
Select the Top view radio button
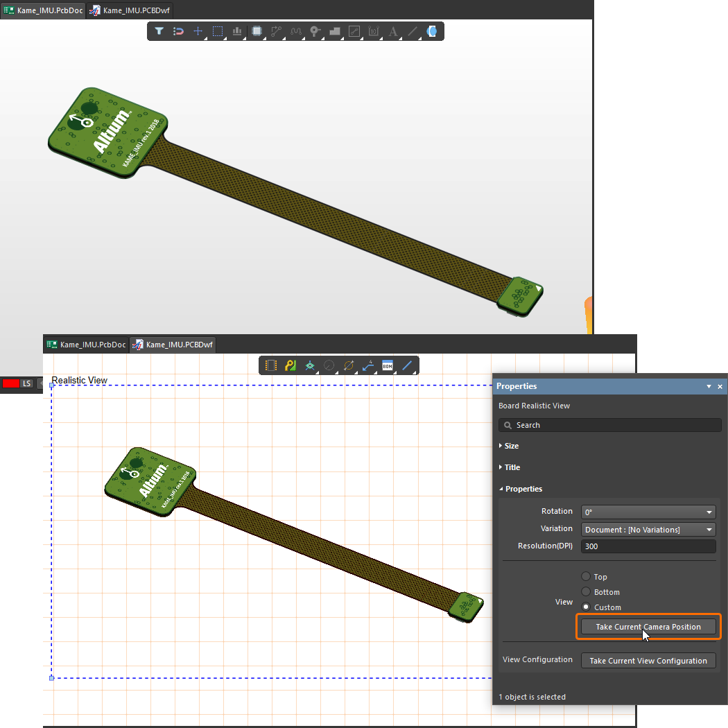(x=586, y=577)
